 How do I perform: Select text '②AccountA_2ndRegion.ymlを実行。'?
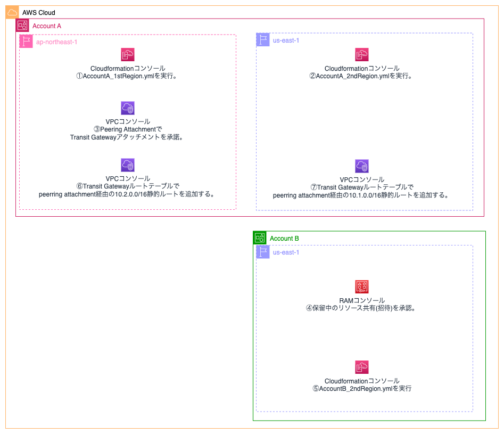pyautogui.click(x=361, y=76)
